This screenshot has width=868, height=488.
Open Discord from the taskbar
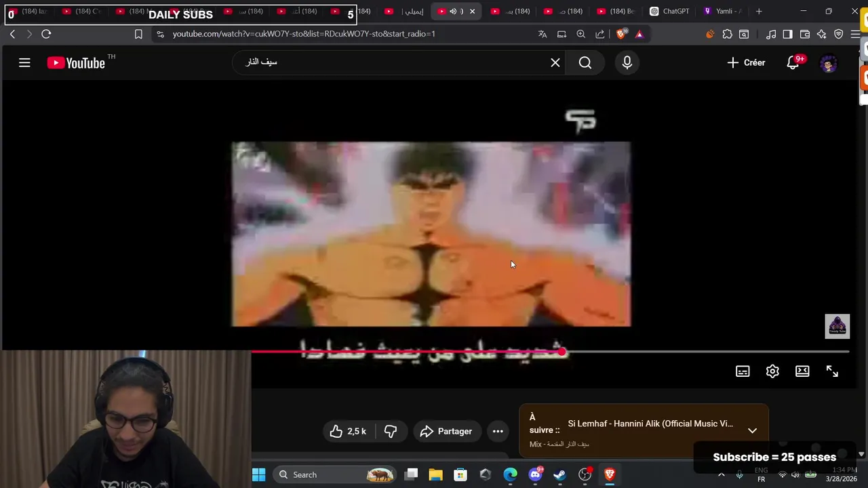(x=535, y=474)
